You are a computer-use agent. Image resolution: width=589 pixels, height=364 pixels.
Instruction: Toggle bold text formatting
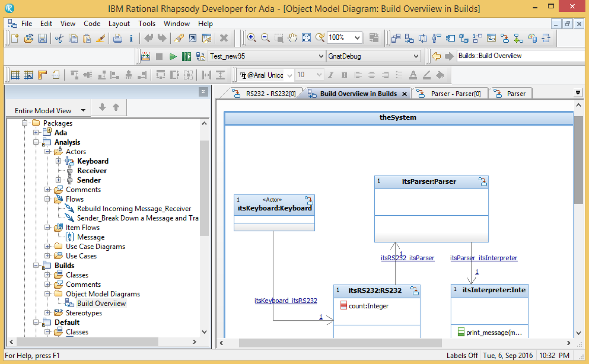344,75
